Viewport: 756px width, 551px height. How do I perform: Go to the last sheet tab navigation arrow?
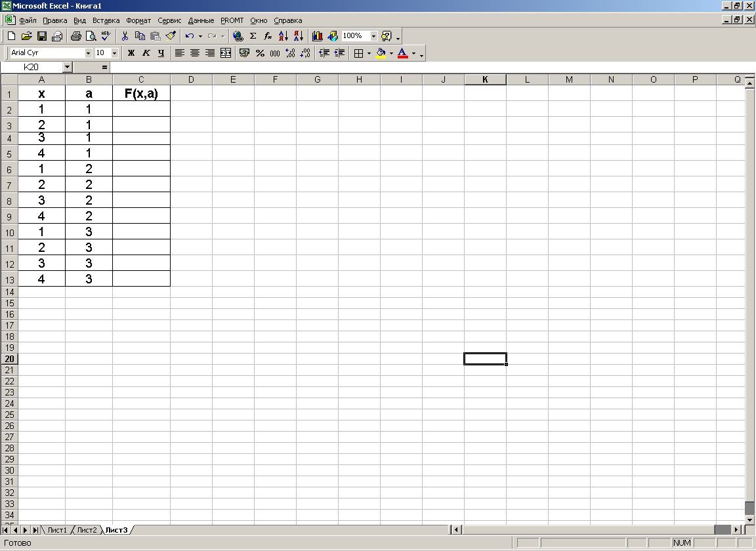pyautogui.click(x=35, y=530)
